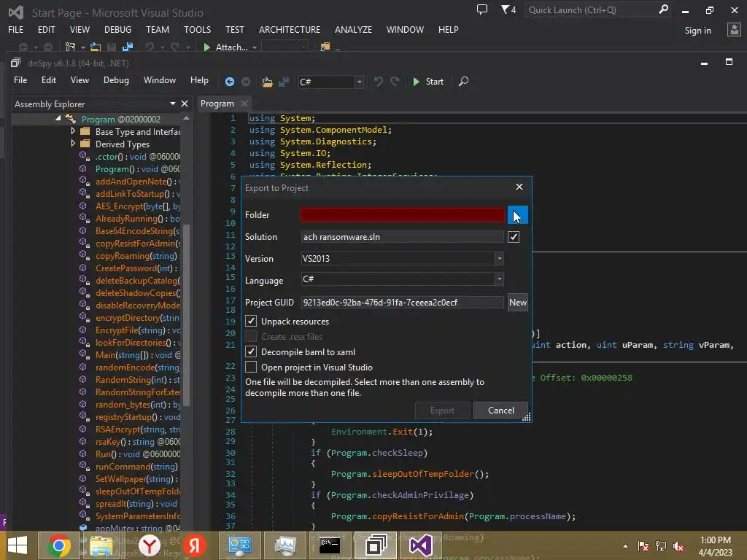Expand Derived Types node
The image size is (747, 560).
coord(73,144)
